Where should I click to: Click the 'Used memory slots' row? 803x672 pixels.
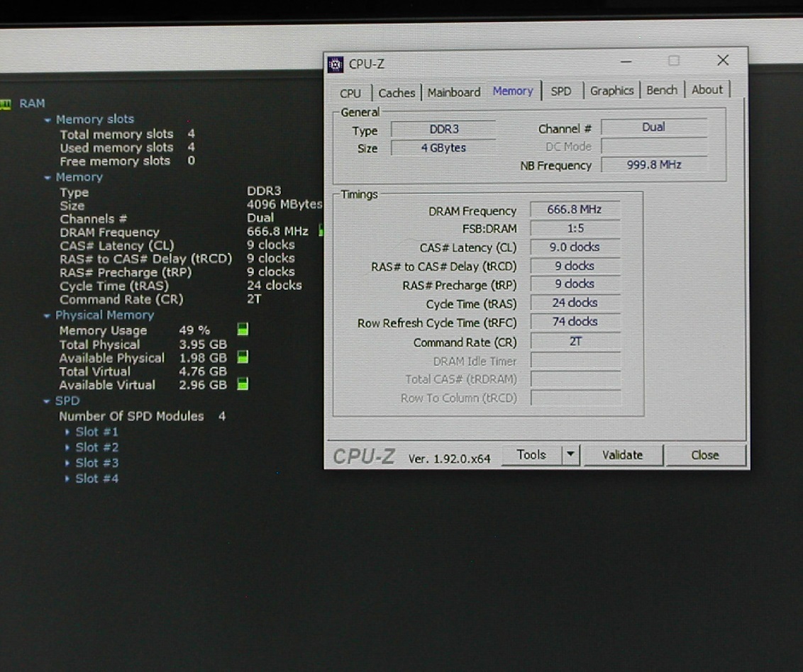click(127, 148)
